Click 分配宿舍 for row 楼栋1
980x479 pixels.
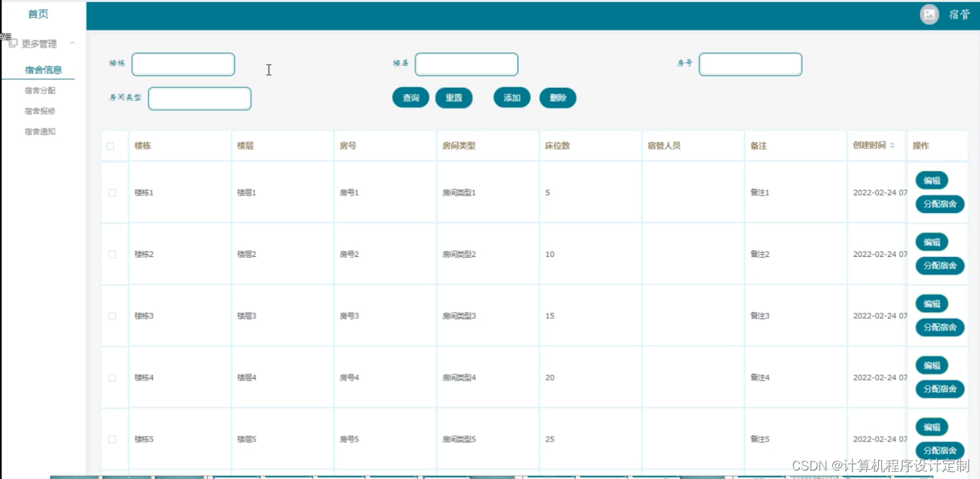(x=940, y=204)
